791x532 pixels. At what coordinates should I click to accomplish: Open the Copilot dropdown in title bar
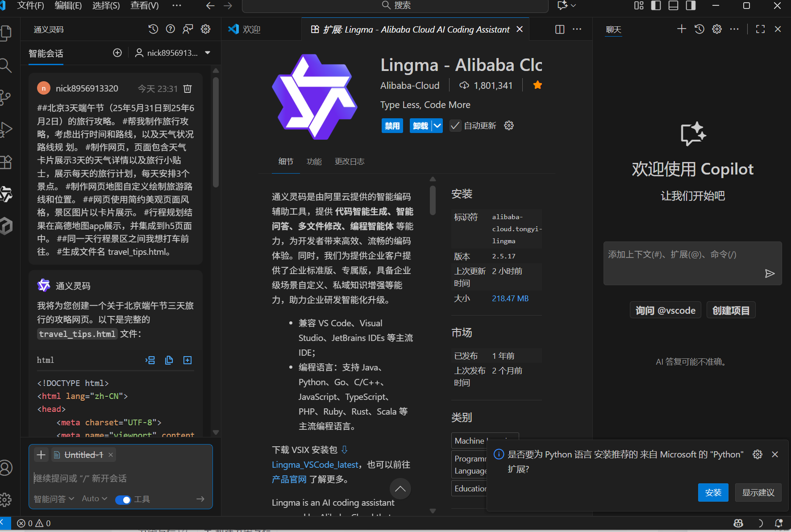tap(566, 5)
